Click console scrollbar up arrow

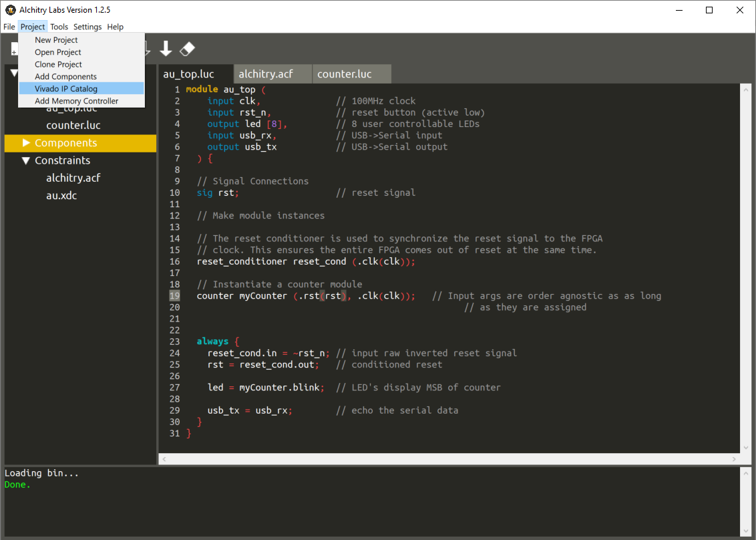coord(746,472)
